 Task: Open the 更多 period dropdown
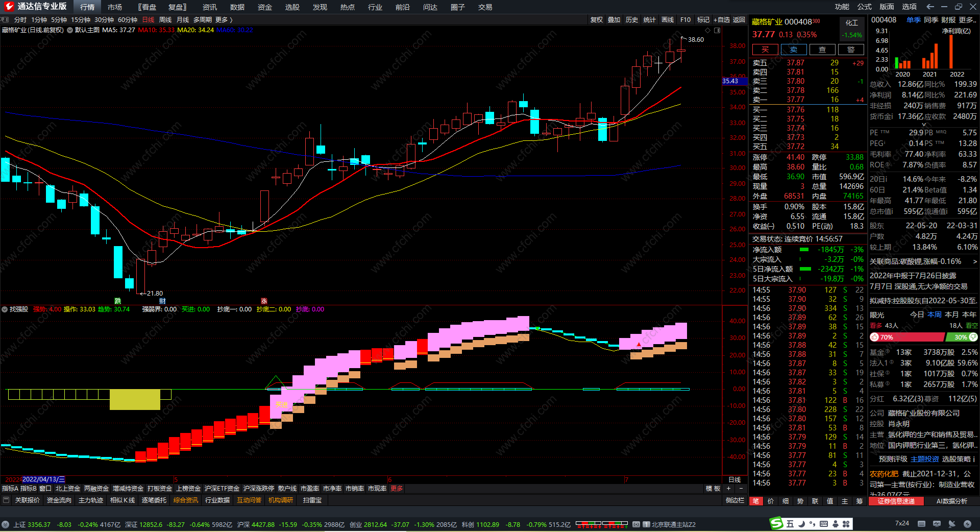[x=224, y=20]
